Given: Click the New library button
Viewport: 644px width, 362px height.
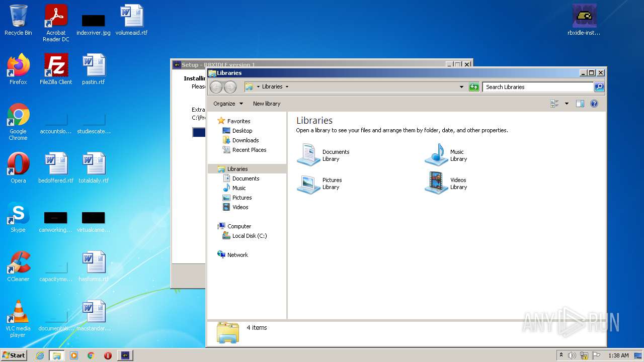Looking at the screenshot, I should pos(267,104).
